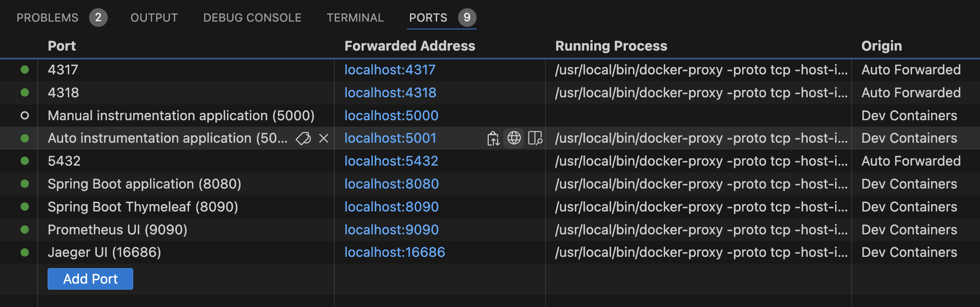Open the localhost:8080 link
Image resolution: width=980 pixels, height=307 pixels.
[x=391, y=184]
